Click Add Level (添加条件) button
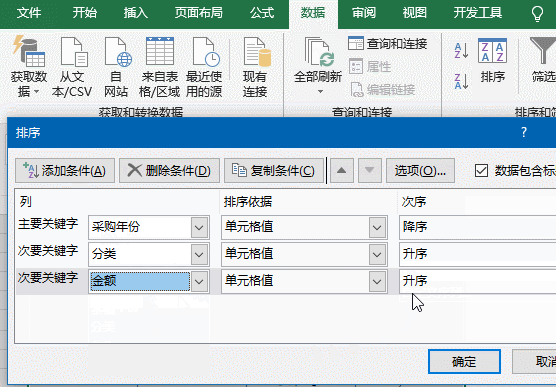The height and width of the screenshot is (387, 556). 65,171
